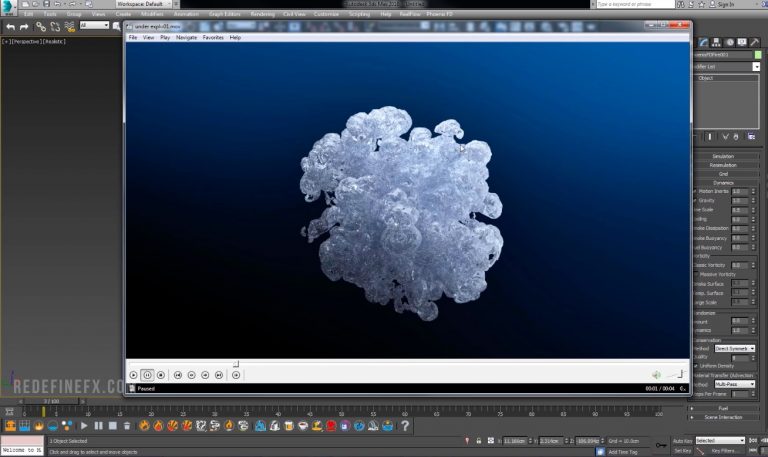The width and height of the screenshot is (768, 457).
Task: Open the Rendering menu in 3ds Max
Action: pyautogui.click(x=263, y=14)
